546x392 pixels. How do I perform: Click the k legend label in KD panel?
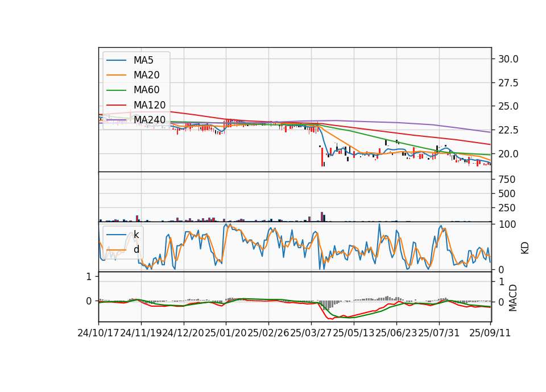(x=136, y=235)
